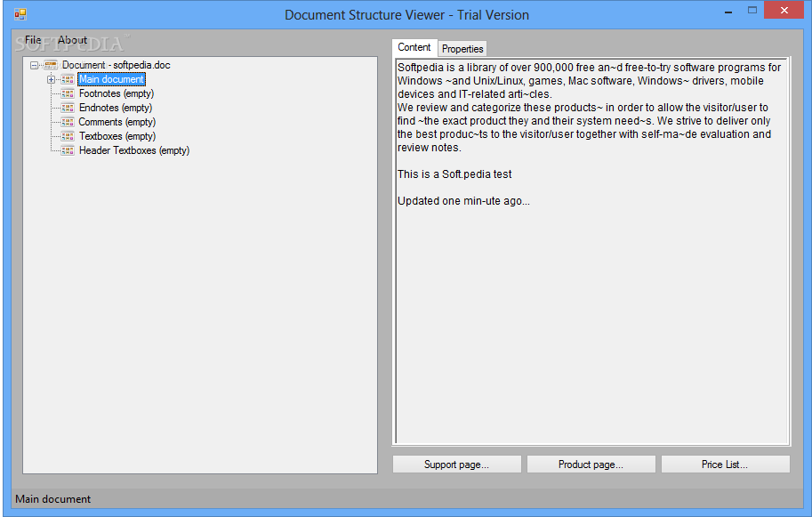Image resolution: width=812 pixels, height=517 pixels.
Task: Expand the Main document tree node
Action: coord(51,79)
